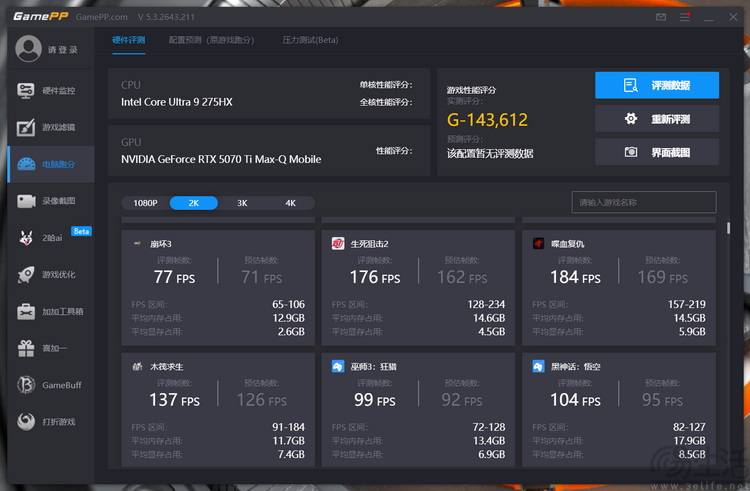Click the 128-234 FPS range value

coord(486,304)
